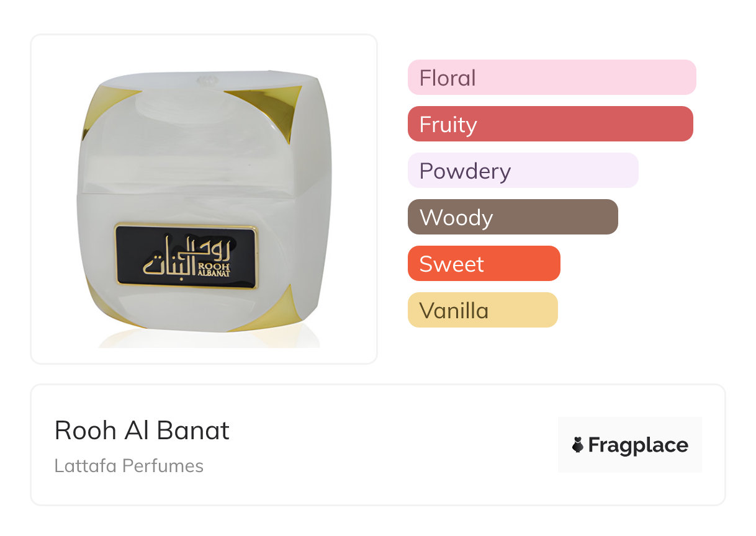Image resolution: width=756 pixels, height=536 pixels.
Task: Select the red Fruity accord bar
Action: click(550, 124)
